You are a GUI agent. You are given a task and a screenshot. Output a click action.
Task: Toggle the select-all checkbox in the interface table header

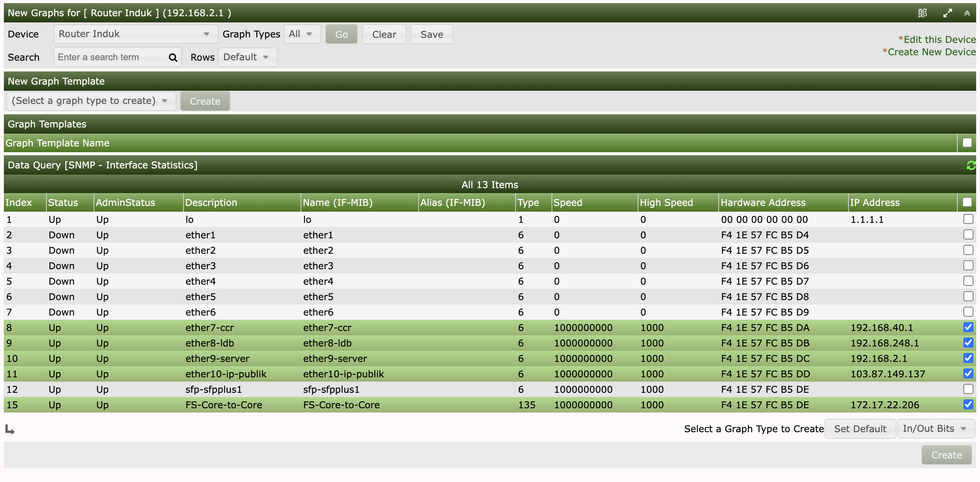pyautogui.click(x=967, y=202)
